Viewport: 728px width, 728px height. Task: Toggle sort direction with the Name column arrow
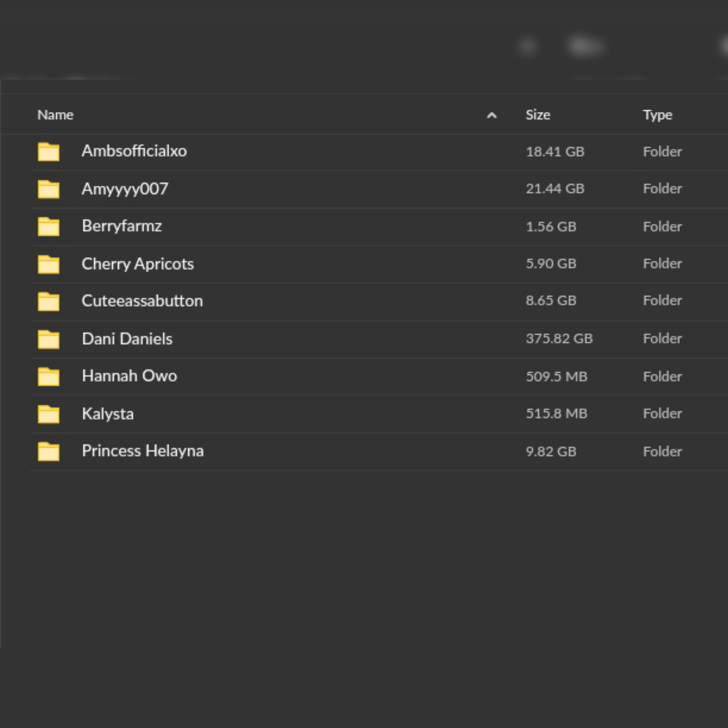pos(491,115)
